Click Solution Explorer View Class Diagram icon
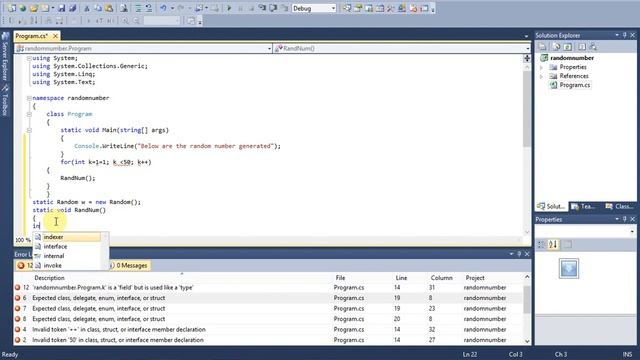This screenshot has width=640, height=360. click(x=593, y=47)
